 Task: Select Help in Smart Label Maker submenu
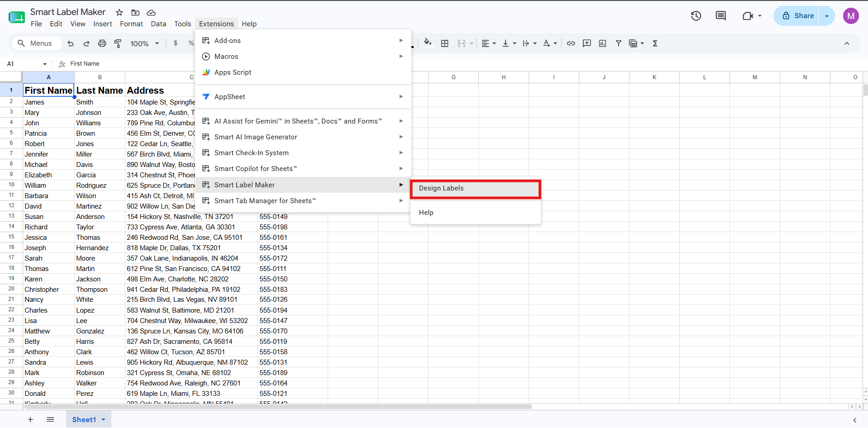476,213
